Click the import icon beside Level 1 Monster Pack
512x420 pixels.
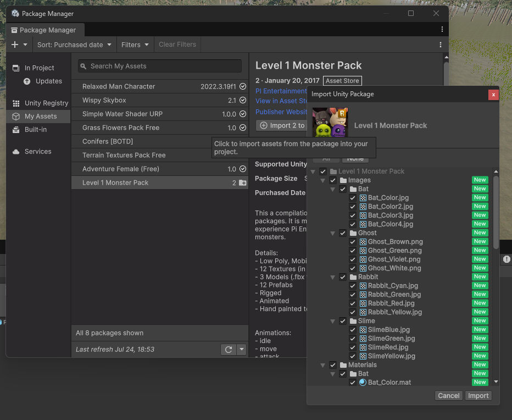tap(242, 183)
